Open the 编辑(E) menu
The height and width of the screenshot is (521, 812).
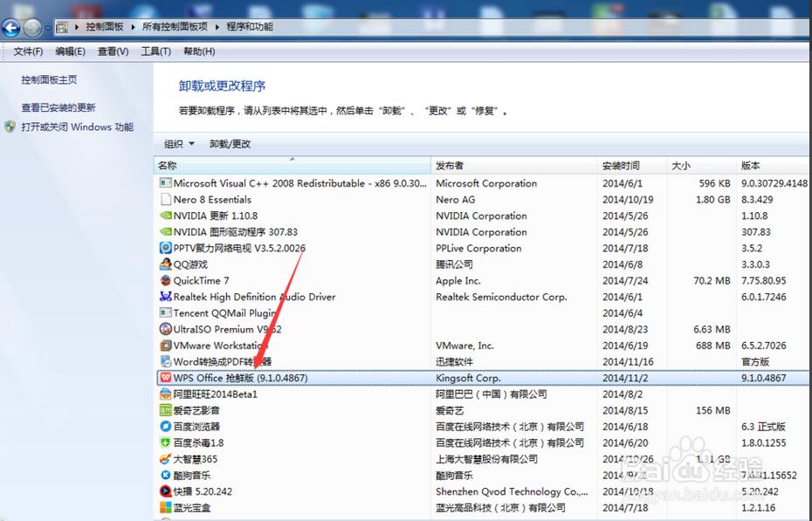click(x=71, y=51)
